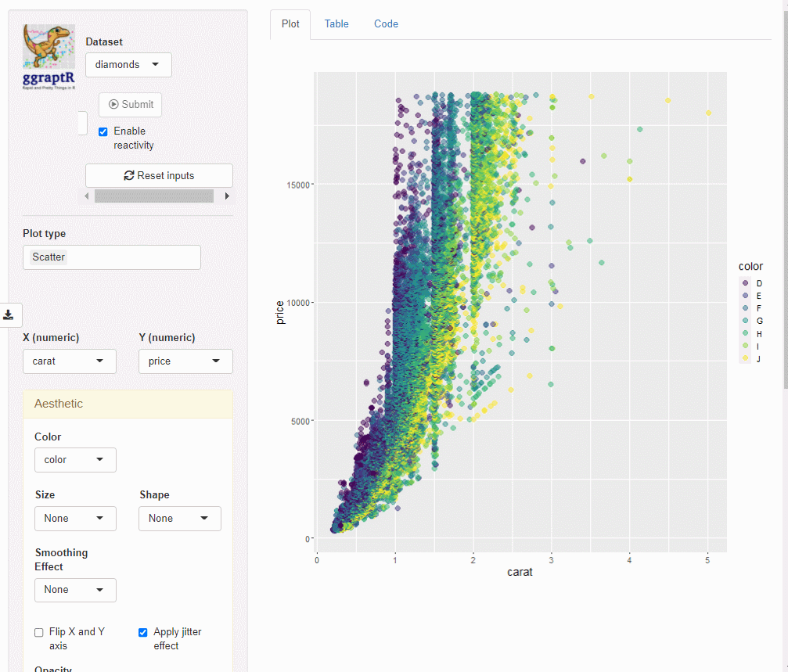The image size is (788, 672).
Task: Click the Reset inputs button
Action: [159, 176]
